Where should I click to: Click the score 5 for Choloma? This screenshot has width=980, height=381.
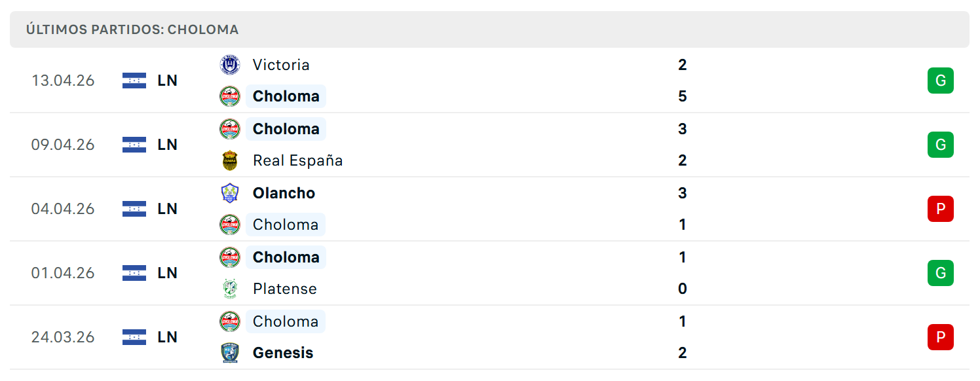point(683,97)
